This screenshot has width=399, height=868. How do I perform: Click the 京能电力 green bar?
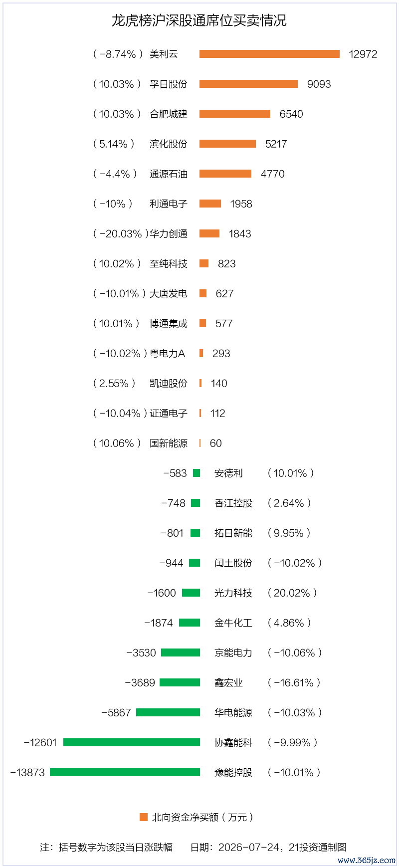(x=181, y=652)
